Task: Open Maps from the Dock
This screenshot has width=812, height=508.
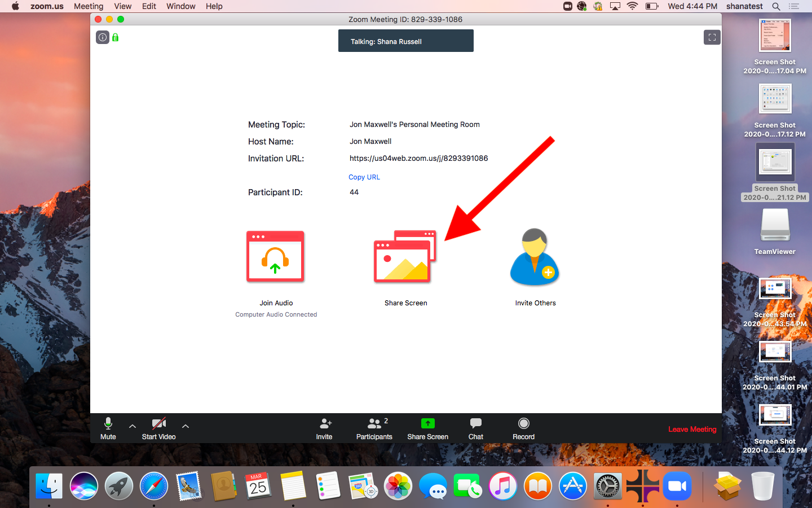Action: (363, 485)
